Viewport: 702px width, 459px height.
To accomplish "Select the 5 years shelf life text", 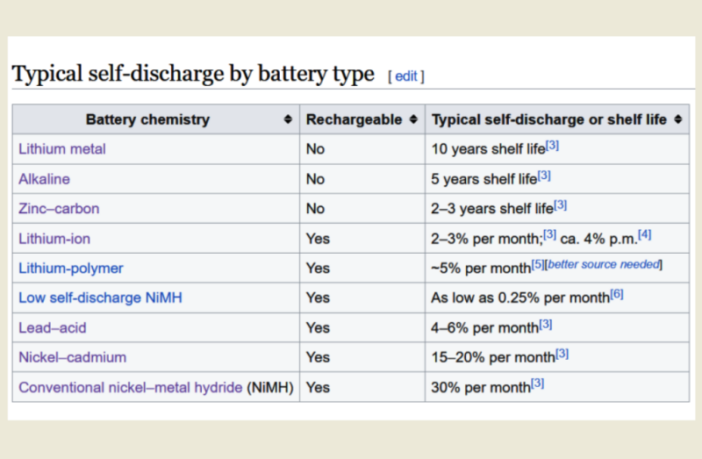I will (484, 179).
